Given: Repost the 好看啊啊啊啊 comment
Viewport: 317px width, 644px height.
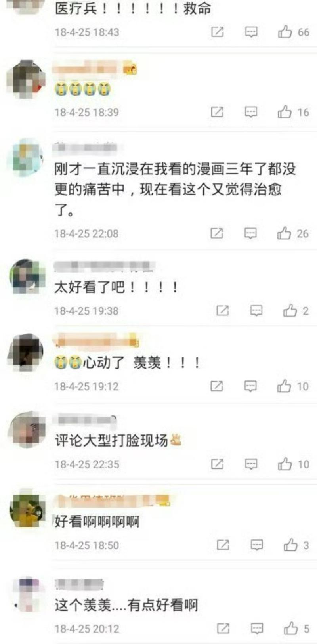Looking at the screenshot, I should click(x=223, y=545).
